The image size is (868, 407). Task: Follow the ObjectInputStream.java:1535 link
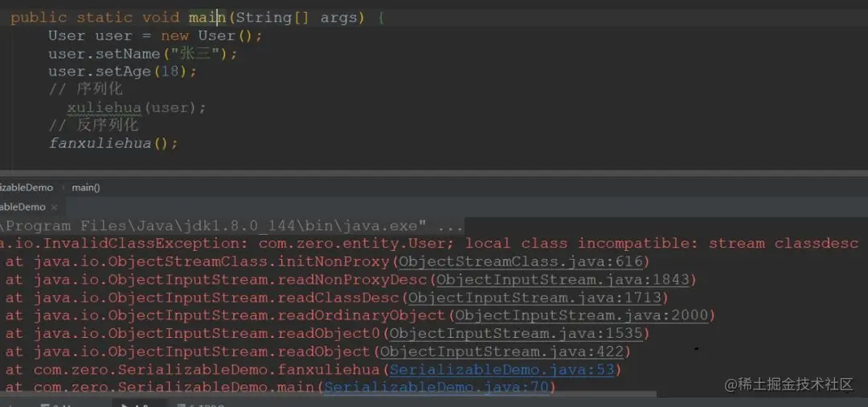tap(516, 334)
